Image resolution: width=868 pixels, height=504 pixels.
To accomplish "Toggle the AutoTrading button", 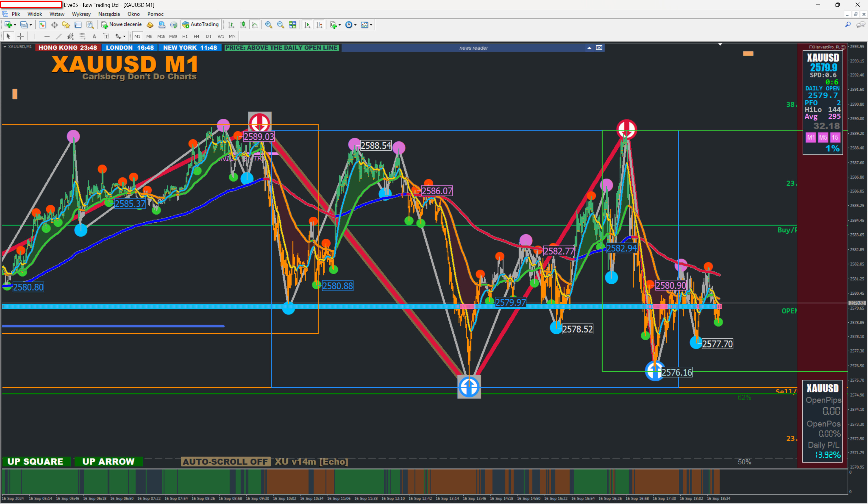I will pos(200,25).
